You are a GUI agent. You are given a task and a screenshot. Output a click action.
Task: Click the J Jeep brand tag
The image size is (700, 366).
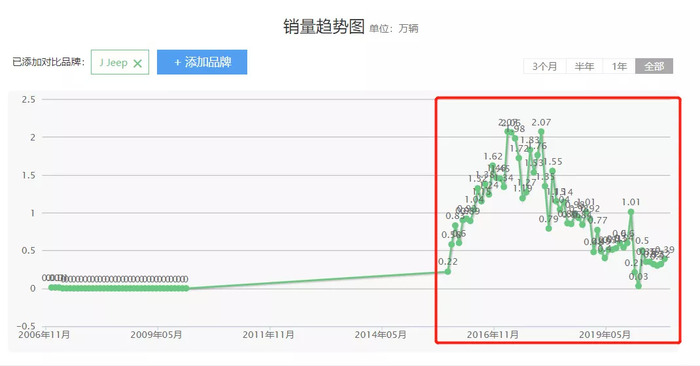(x=120, y=62)
